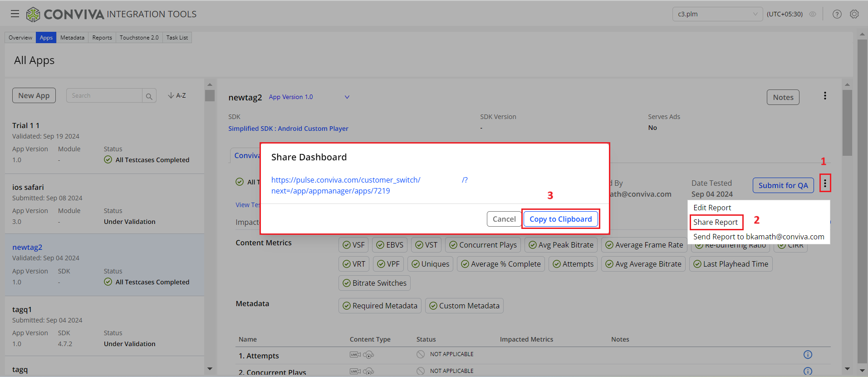The width and height of the screenshot is (868, 377).
Task: Select the ios safari app entry
Action: click(x=104, y=204)
